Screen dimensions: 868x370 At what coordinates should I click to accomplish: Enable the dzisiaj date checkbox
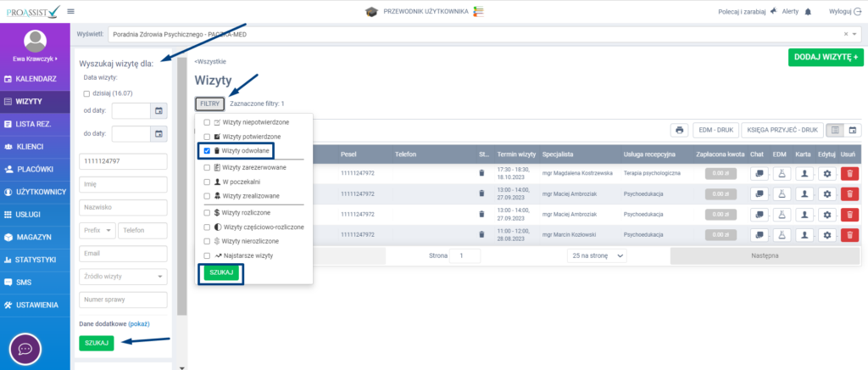(86, 93)
